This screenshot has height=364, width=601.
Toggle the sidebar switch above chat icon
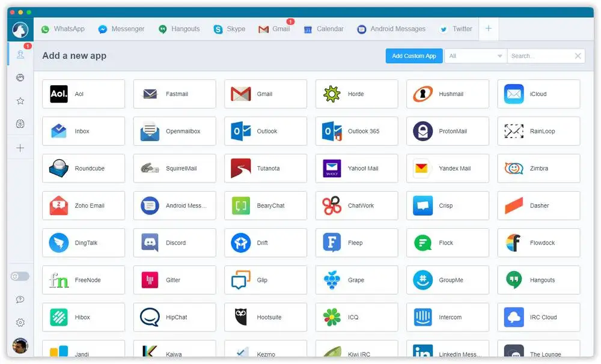click(x=20, y=276)
